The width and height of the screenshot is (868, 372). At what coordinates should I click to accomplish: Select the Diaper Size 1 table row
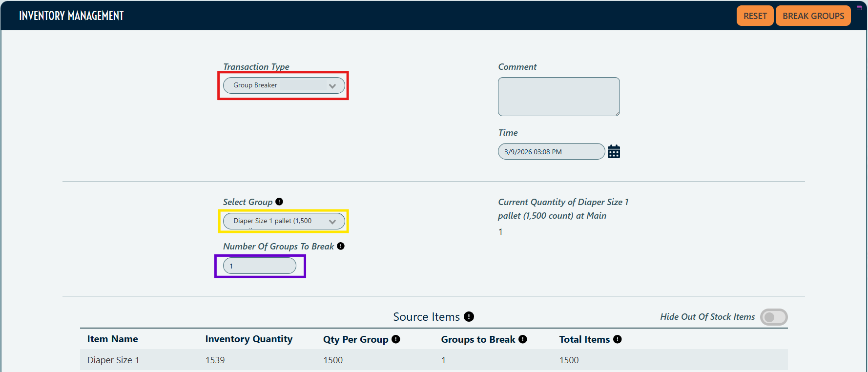(434, 360)
